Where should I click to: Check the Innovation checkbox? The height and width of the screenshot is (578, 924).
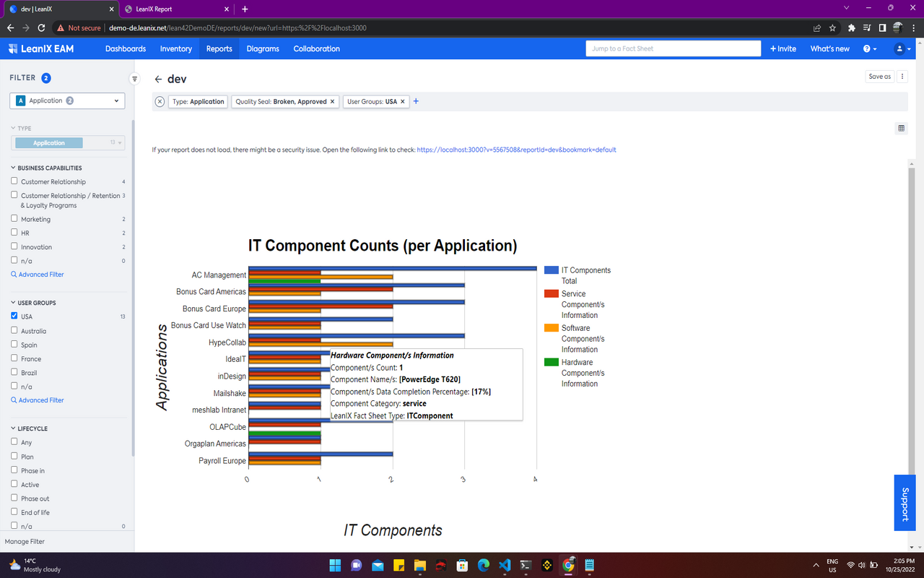click(14, 246)
